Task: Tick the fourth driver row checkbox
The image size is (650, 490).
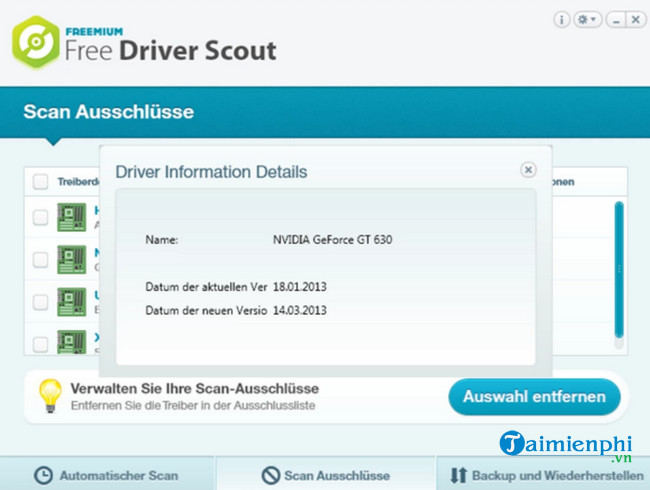Action: pos(40,344)
